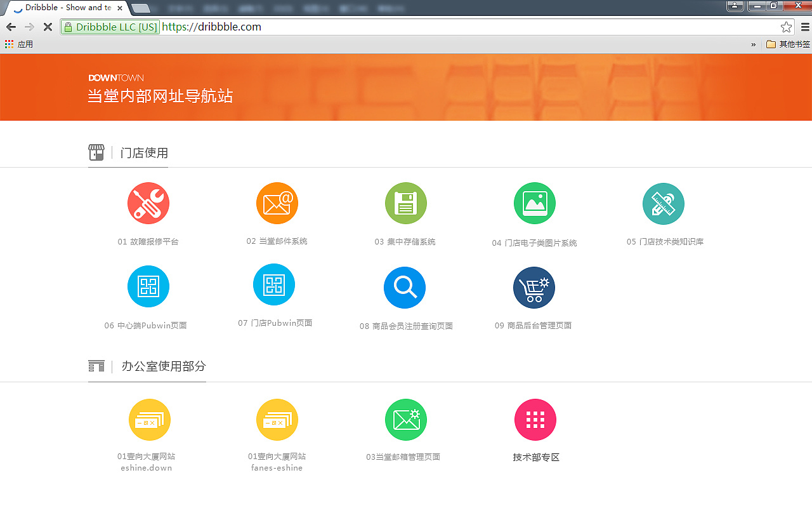Bookmark this page with the star
This screenshot has height=508, width=812.
point(787,27)
